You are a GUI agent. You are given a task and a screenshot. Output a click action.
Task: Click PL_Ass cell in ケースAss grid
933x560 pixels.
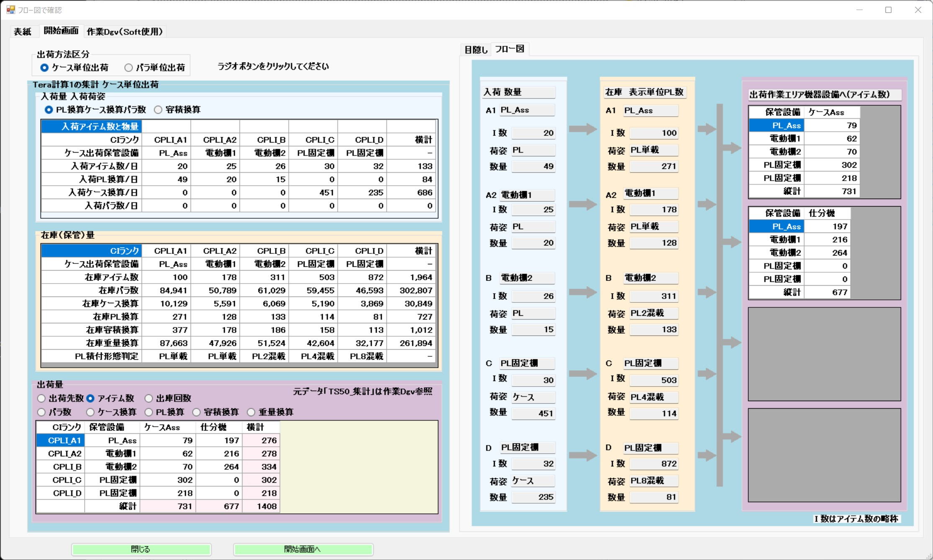776,125
